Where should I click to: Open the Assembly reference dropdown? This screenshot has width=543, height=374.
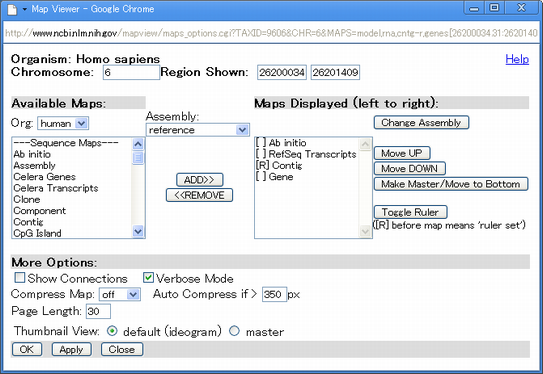pyautogui.click(x=197, y=130)
